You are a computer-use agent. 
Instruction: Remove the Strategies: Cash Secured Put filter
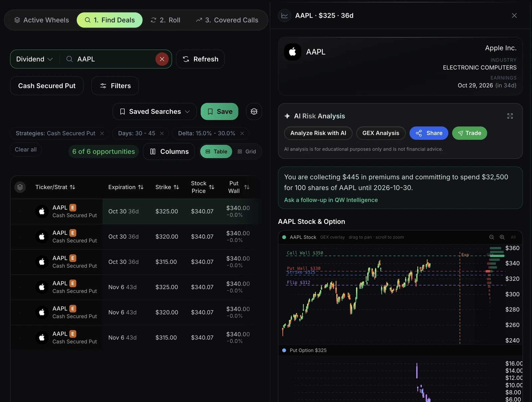click(x=102, y=133)
